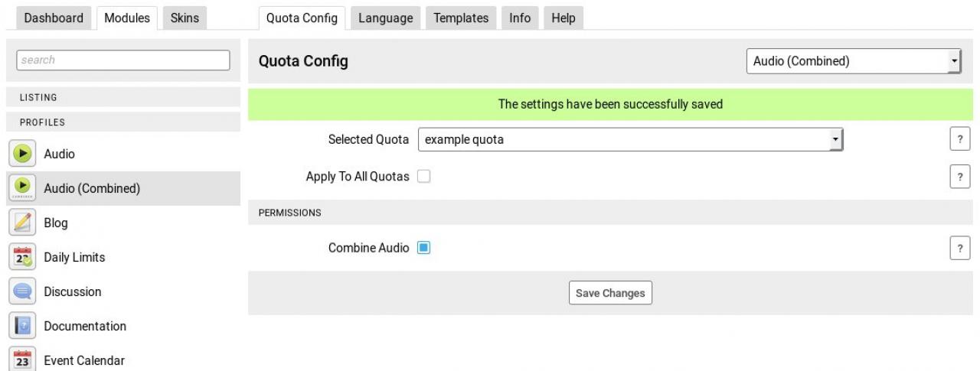The height and width of the screenshot is (371, 980).
Task: Enable the Apply To All Quotas checkbox
Action: click(x=423, y=177)
